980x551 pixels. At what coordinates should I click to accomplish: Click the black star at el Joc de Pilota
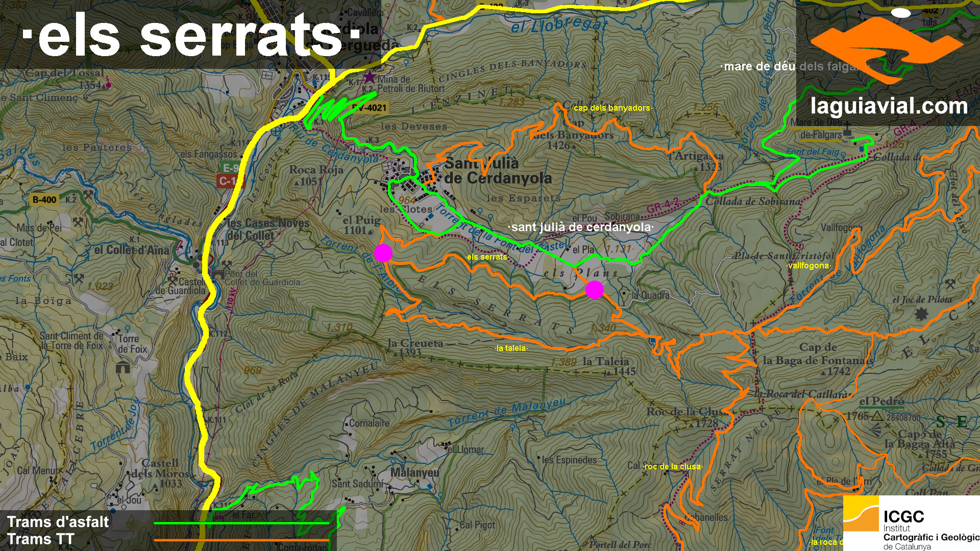[921, 314]
